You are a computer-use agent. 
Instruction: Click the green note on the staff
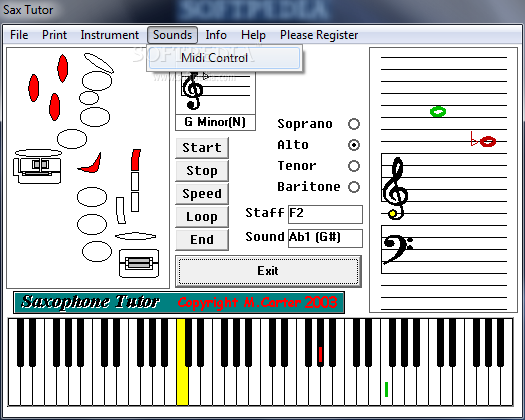(438, 112)
